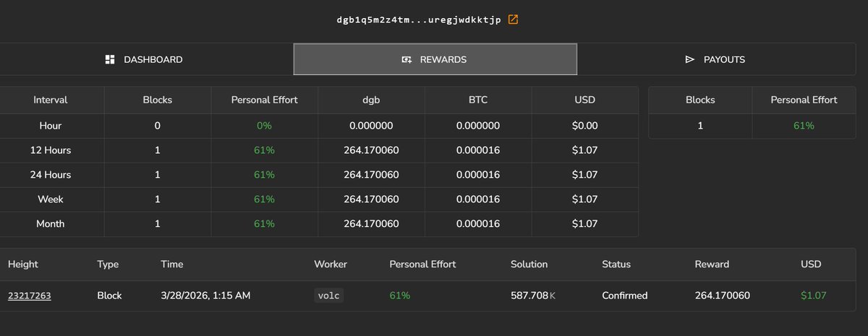Viewport: 868px width, 336px height.
Task: Click the 24 Hours interval row label
Action: point(51,175)
